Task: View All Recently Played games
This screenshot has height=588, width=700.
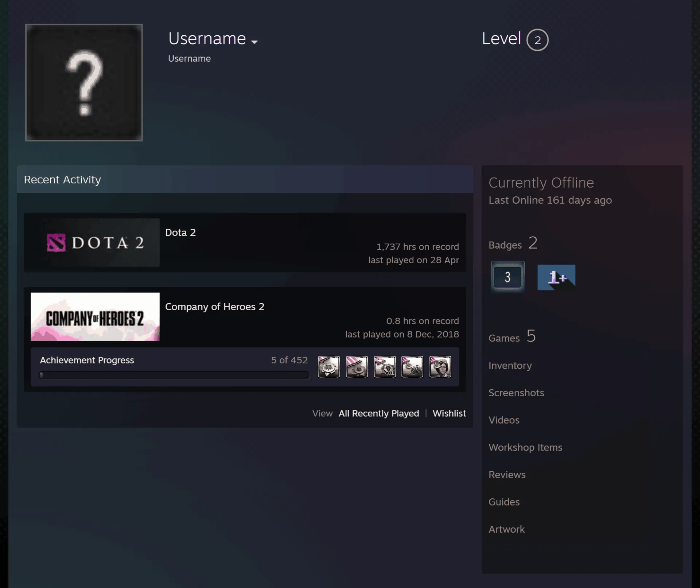Action: pos(379,413)
